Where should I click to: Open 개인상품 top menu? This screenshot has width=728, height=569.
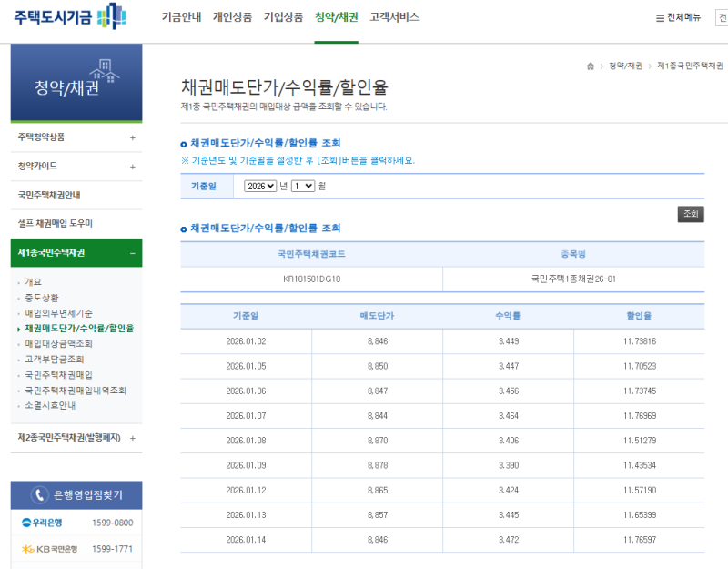(x=232, y=17)
